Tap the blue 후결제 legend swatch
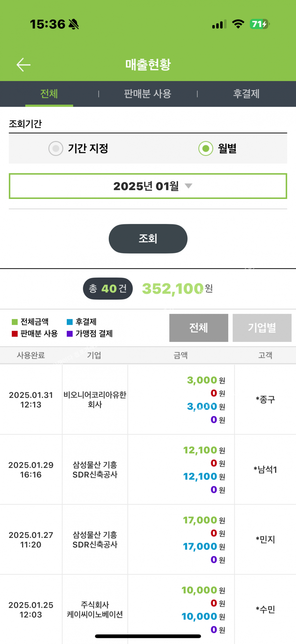Viewport: 296px width, 644px height. (x=70, y=322)
